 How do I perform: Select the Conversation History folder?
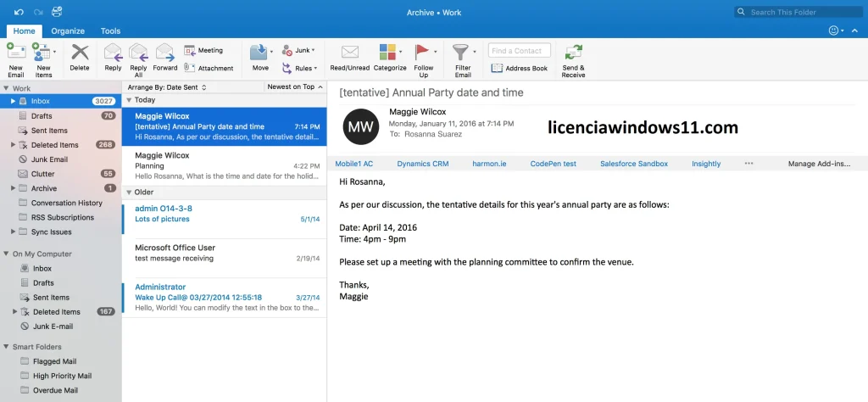tap(61, 203)
